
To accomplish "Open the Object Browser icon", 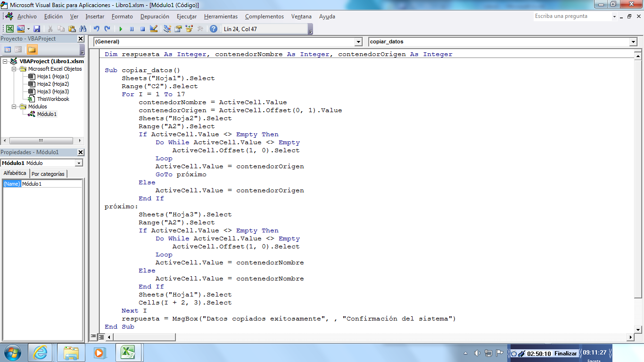I will (x=189, y=28).
